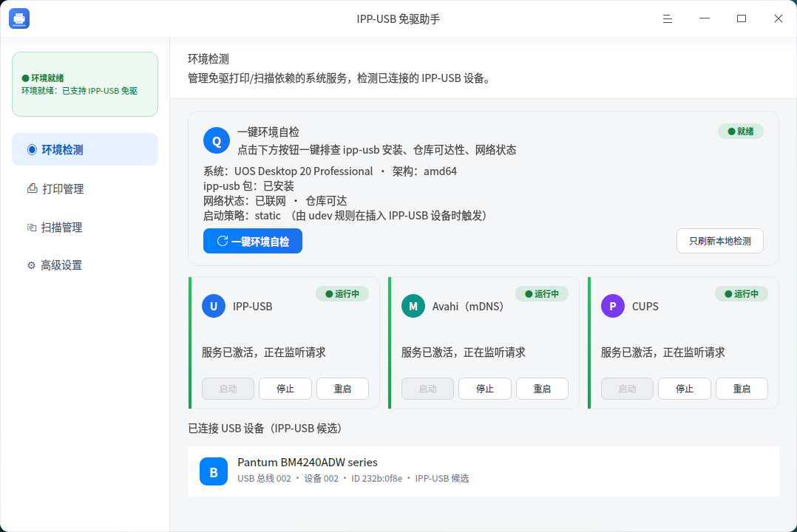
Task: Click the 已连接 USB 设备 section heading
Action: click(x=265, y=429)
